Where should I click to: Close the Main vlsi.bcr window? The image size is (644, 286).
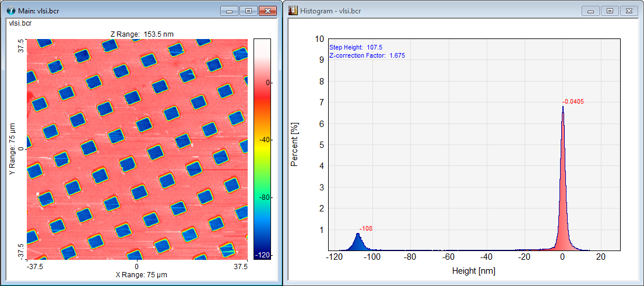coord(268,11)
